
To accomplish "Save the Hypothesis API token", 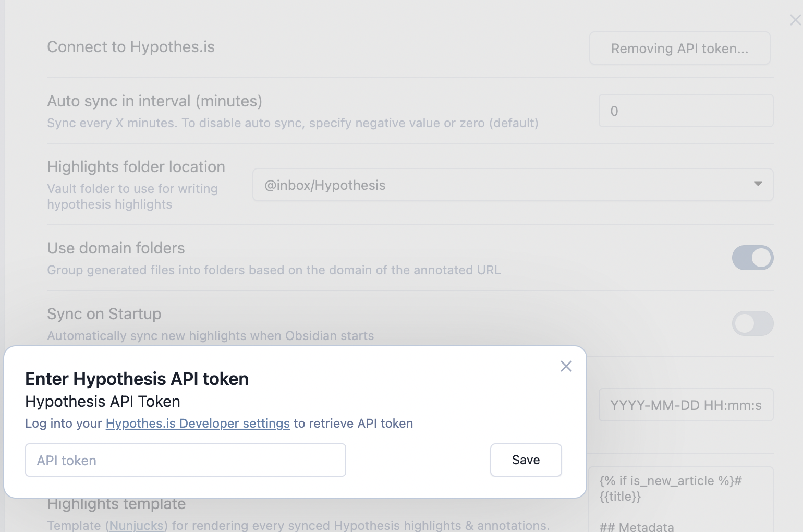I will 526,460.
